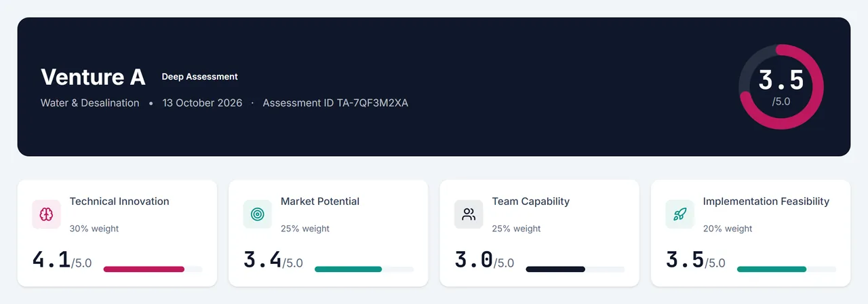868x304 pixels.
Task: Click the 20% weight label
Action: pyautogui.click(x=728, y=229)
